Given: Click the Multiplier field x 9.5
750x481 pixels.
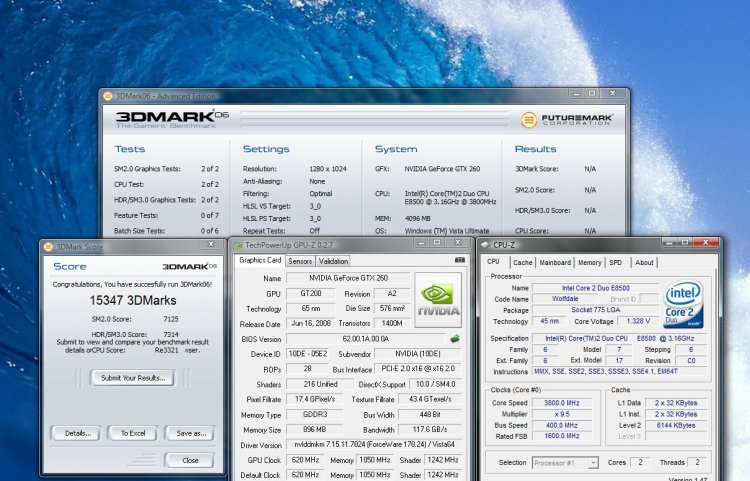Looking at the screenshot, I should [x=562, y=414].
